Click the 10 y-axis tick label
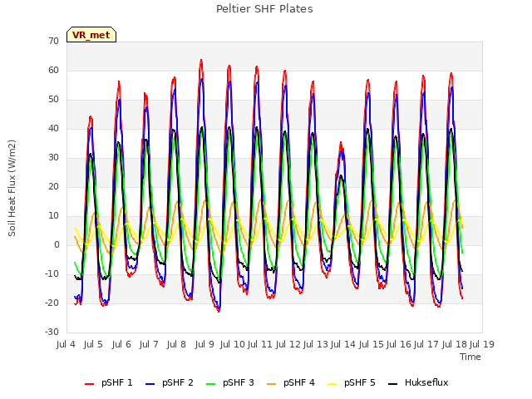Viewport: 532px width, 399px height. coord(53,216)
